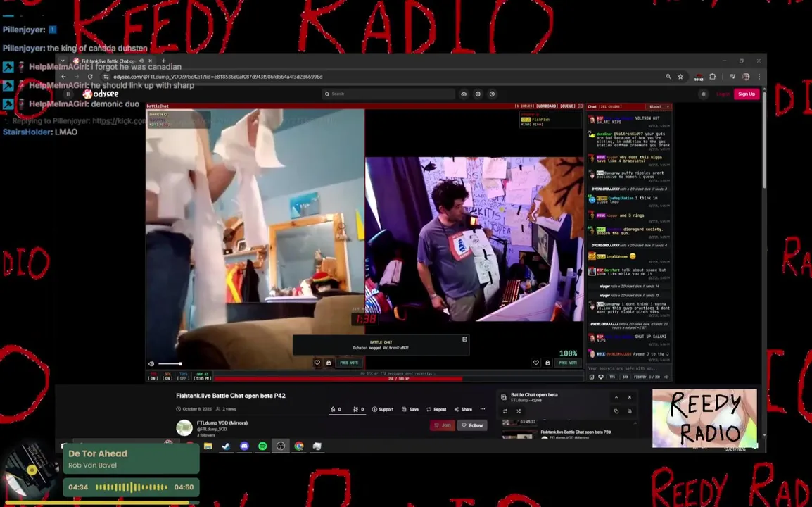Click the battle chat message input field

pyautogui.click(x=628, y=368)
